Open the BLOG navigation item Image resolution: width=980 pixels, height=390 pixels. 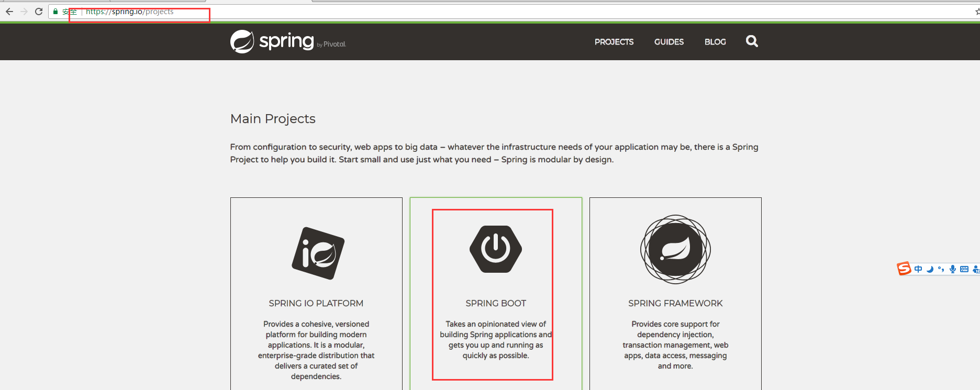tap(715, 42)
